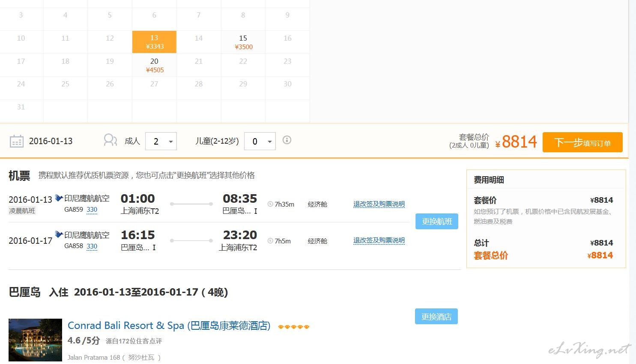Image resolution: width=636 pixels, height=364 pixels.
Task: Click aircraft type 330 link for GA858
Action: 92,246
